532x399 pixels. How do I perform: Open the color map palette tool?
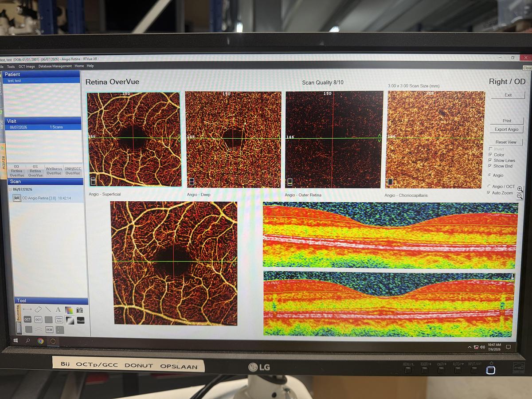coord(69,310)
